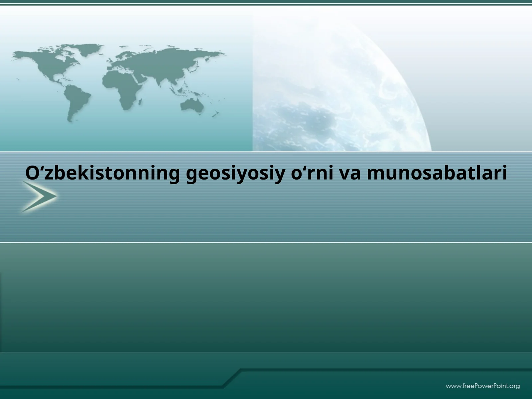Open the www.freePowerPoint.org link
Viewport: 532px width, 399px height.
483,386
